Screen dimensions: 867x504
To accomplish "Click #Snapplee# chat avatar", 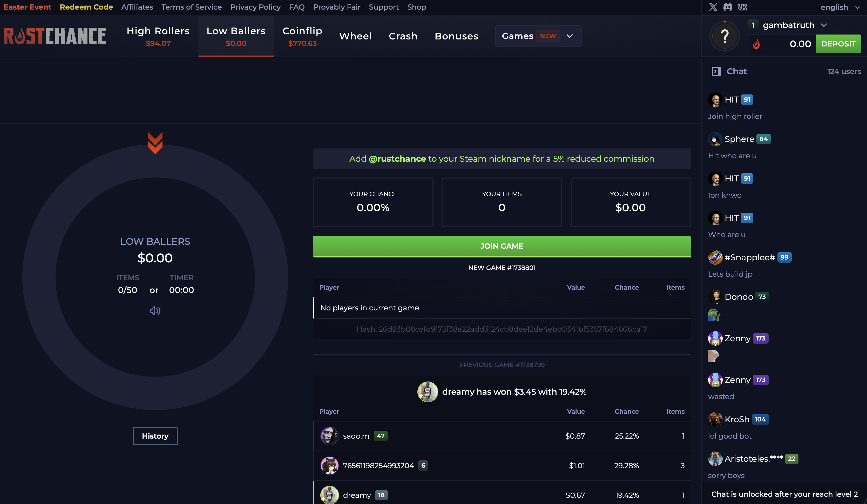I will tap(715, 257).
